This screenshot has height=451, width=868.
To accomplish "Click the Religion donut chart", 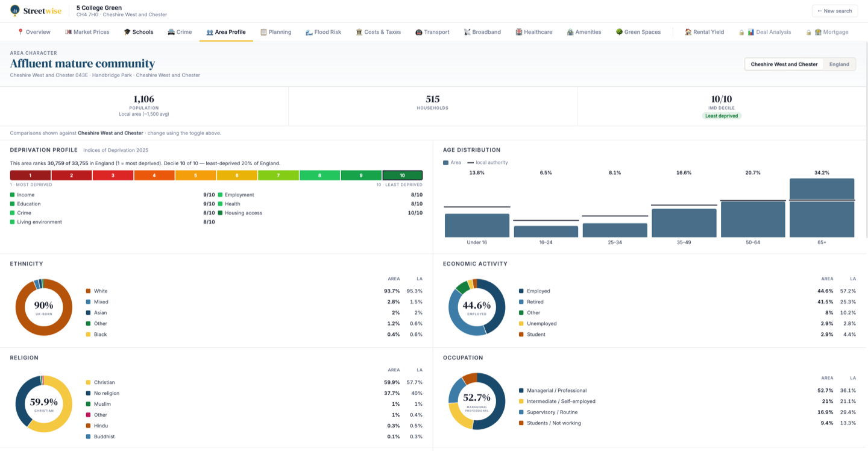I will 43,403.
